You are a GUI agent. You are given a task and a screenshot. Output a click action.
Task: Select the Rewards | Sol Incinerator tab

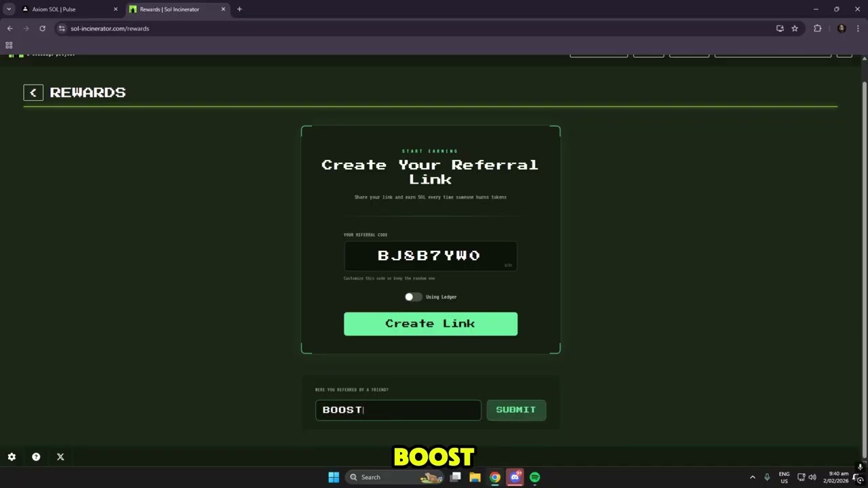(x=178, y=9)
